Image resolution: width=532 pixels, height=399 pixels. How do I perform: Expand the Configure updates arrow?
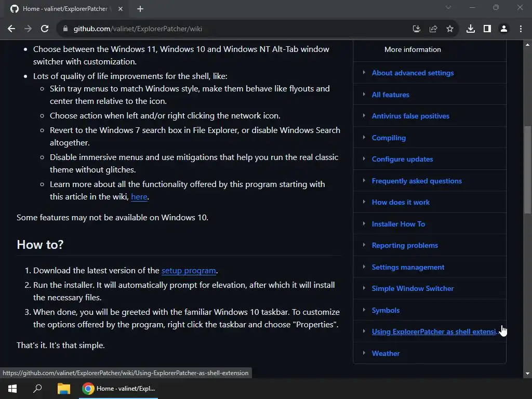pos(364,158)
